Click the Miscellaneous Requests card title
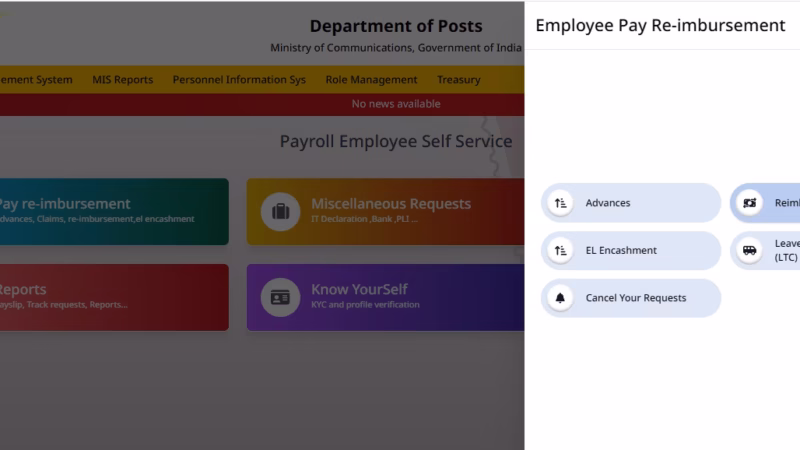 390,204
